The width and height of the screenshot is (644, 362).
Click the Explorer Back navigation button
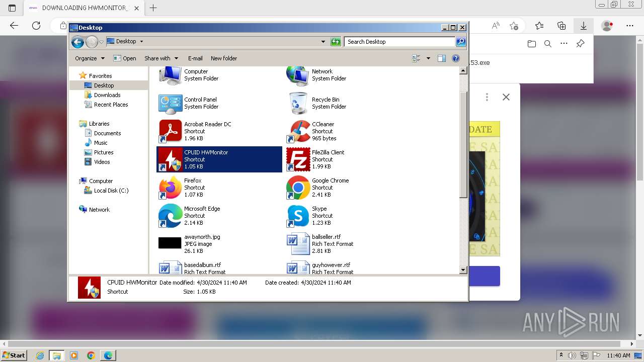[77, 42]
